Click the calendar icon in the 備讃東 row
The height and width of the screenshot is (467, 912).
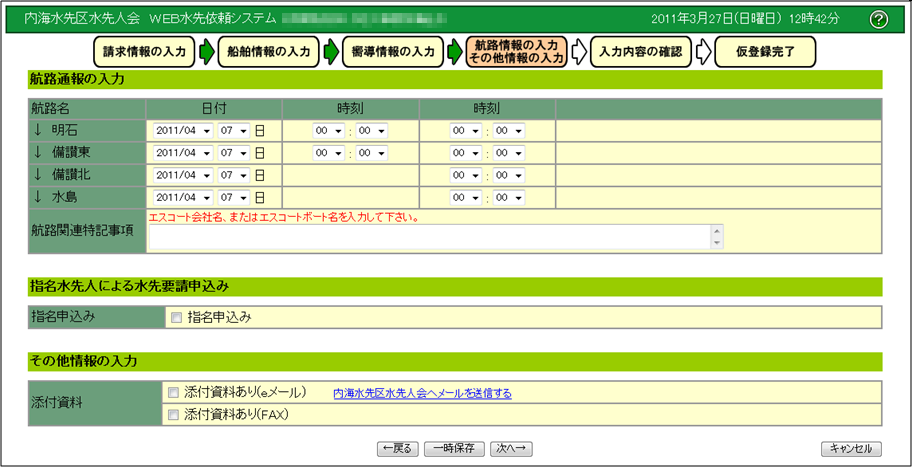pyautogui.click(x=259, y=153)
